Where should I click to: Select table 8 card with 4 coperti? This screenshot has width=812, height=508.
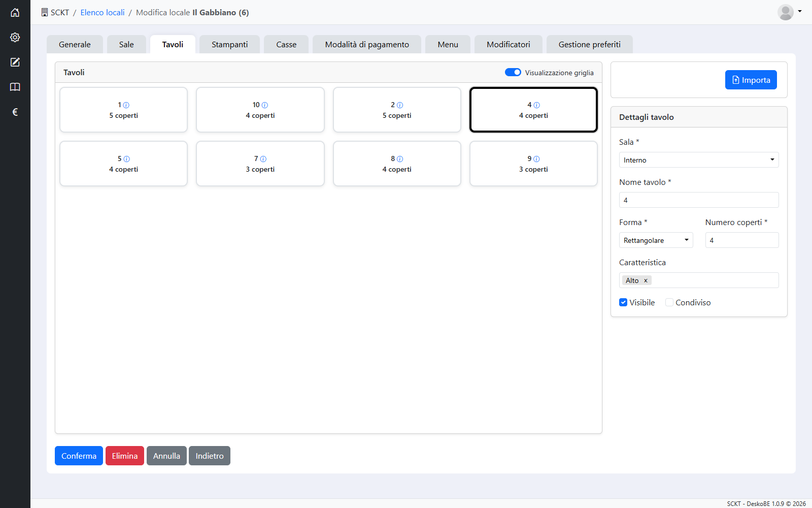coord(397,164)
